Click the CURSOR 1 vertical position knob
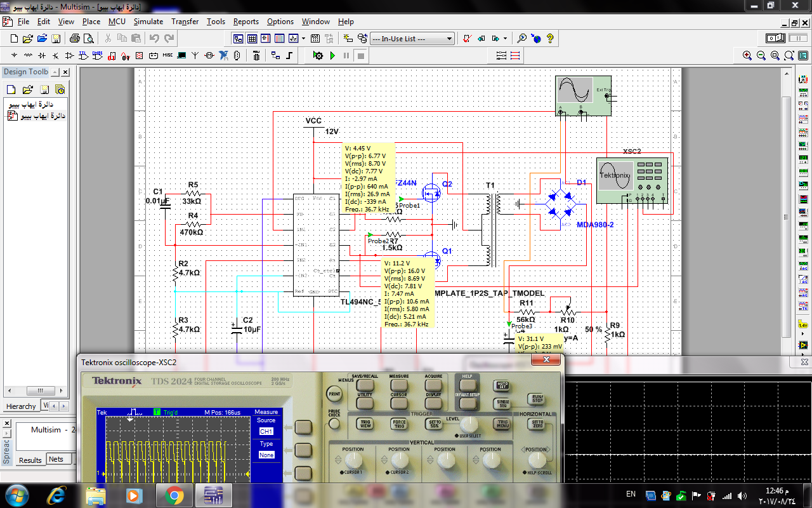The width and height of the screenshot is (812, 508). point(353,460)
